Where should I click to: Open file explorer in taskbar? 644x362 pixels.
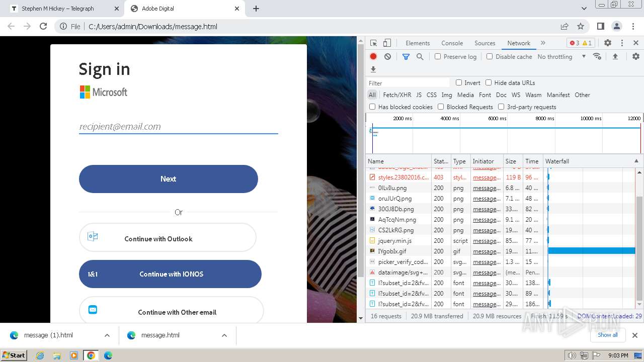(x=57, y=355)
